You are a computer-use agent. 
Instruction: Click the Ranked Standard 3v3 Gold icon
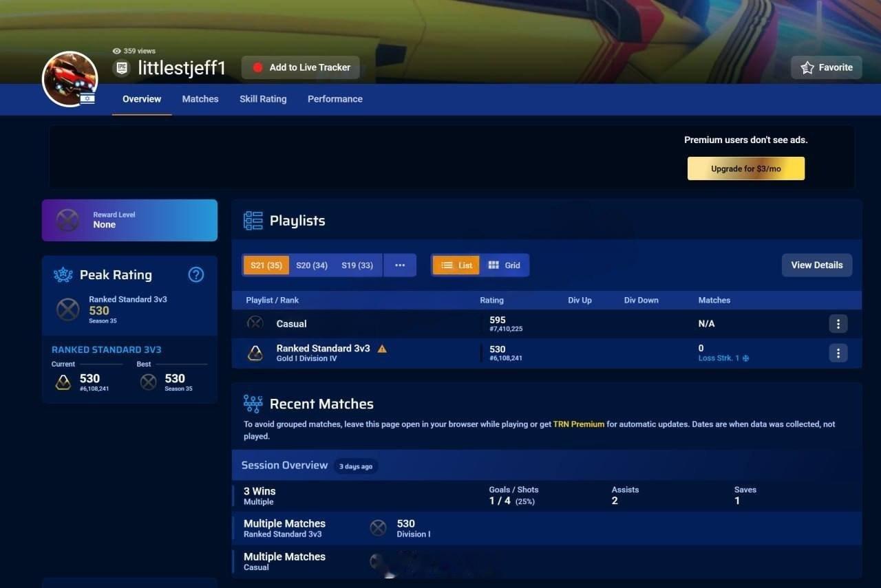[255, 353]
